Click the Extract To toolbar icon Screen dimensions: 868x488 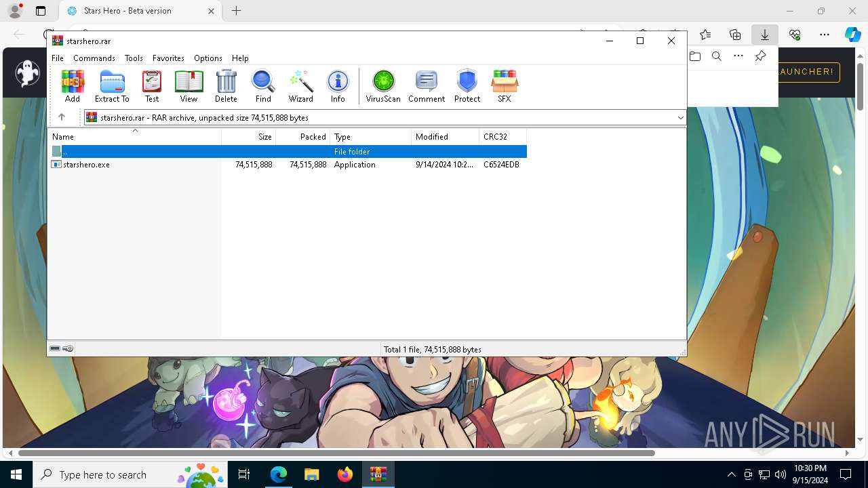tap(112, 86)
